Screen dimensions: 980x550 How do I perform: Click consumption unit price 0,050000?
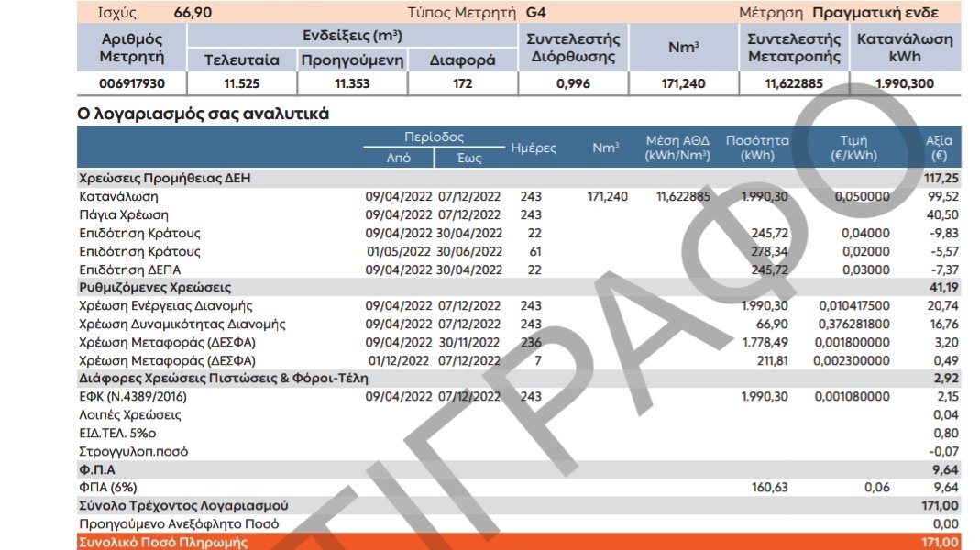pyautogui.click(x=863, y=196)
